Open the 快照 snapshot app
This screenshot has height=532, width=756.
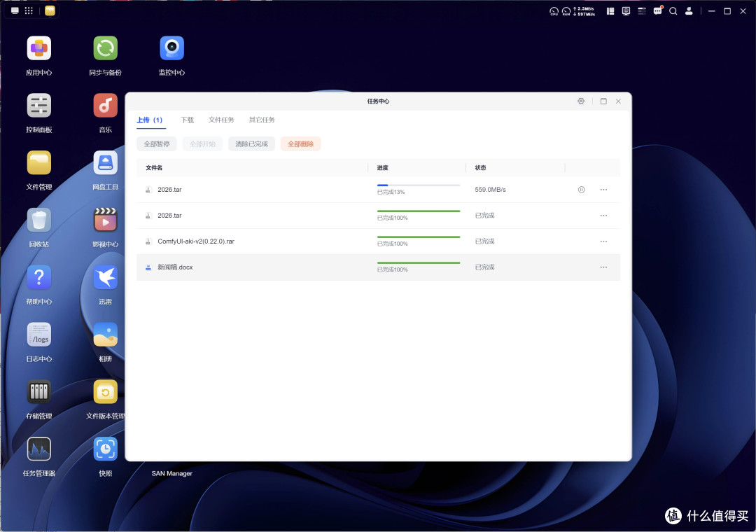click(106, 449)
